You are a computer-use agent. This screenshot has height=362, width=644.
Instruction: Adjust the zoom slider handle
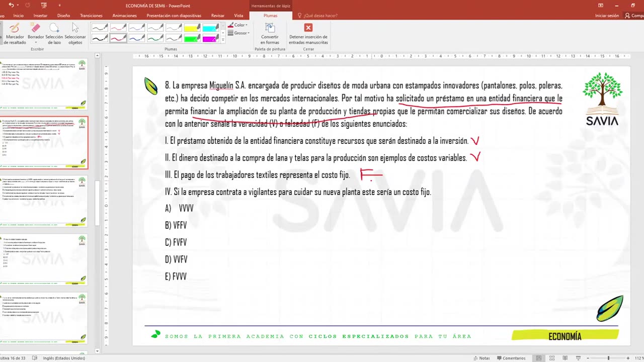[x=608, y=358]
